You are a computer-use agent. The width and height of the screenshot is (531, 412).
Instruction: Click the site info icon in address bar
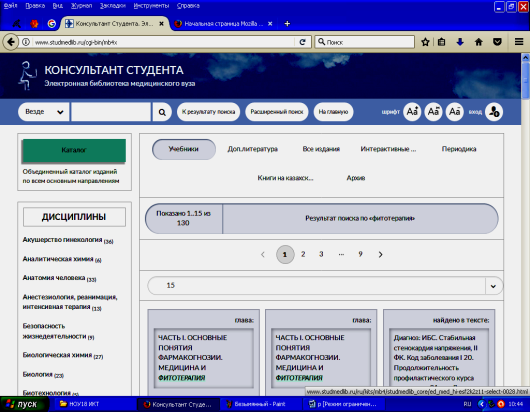pos(26,42)
